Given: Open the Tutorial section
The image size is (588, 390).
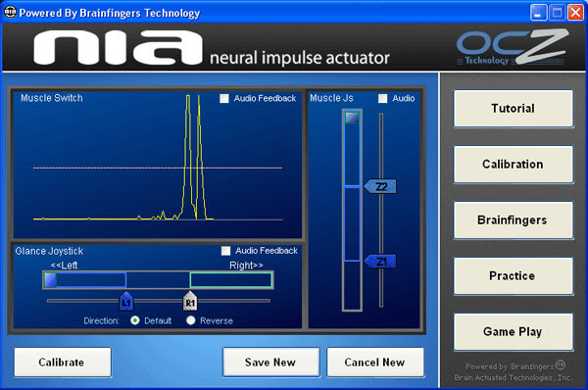Looking at the screenshot, I should [x=513, y=109].
